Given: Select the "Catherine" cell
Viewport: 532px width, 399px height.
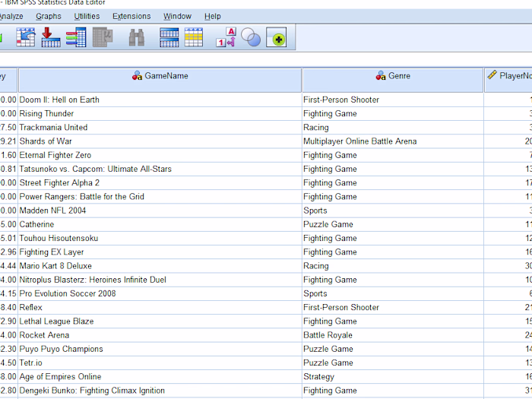Looking at the screenshot, I should pyautogui.click(x=160, y=225).
